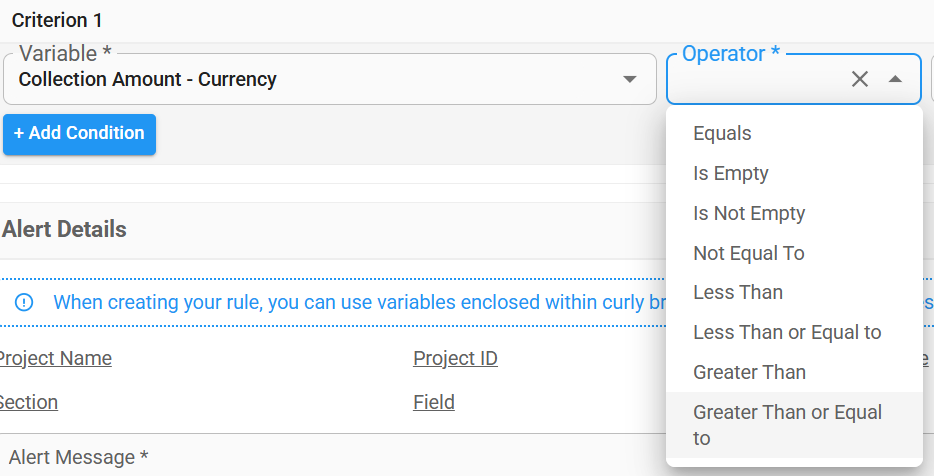Click the Section variable link

pos(28,403)
